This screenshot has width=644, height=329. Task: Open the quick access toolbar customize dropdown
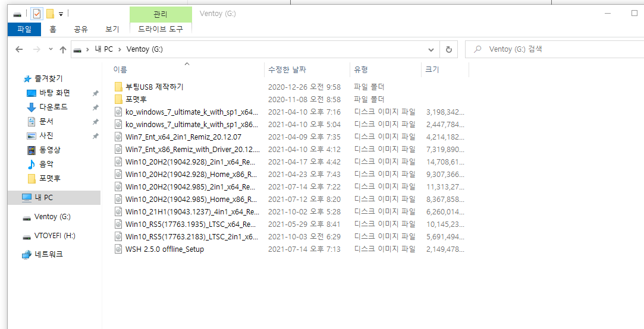61,14
